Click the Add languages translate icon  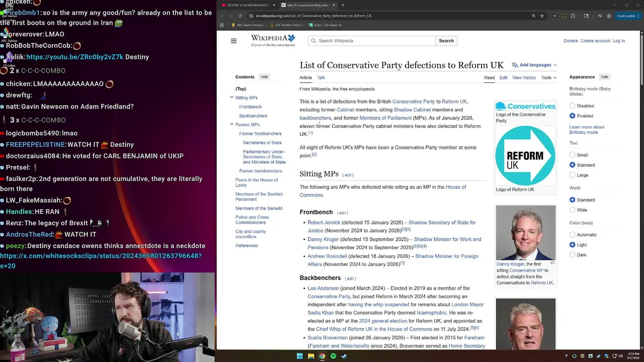515,65
